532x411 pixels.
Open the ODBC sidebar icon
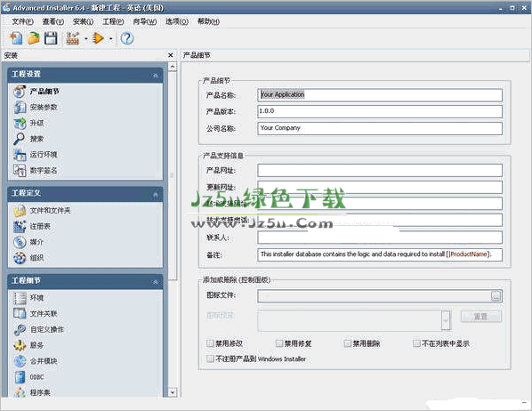[x=20, y=377]
